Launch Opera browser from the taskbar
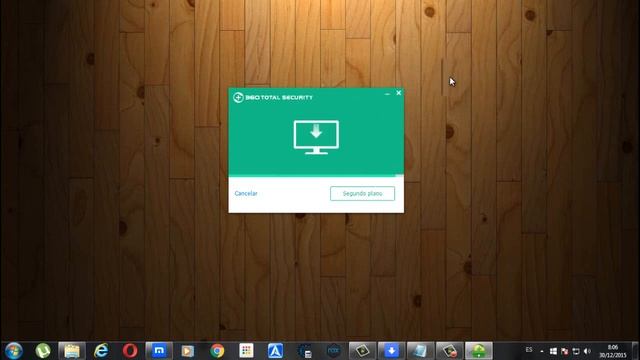 tap(130, 351)
